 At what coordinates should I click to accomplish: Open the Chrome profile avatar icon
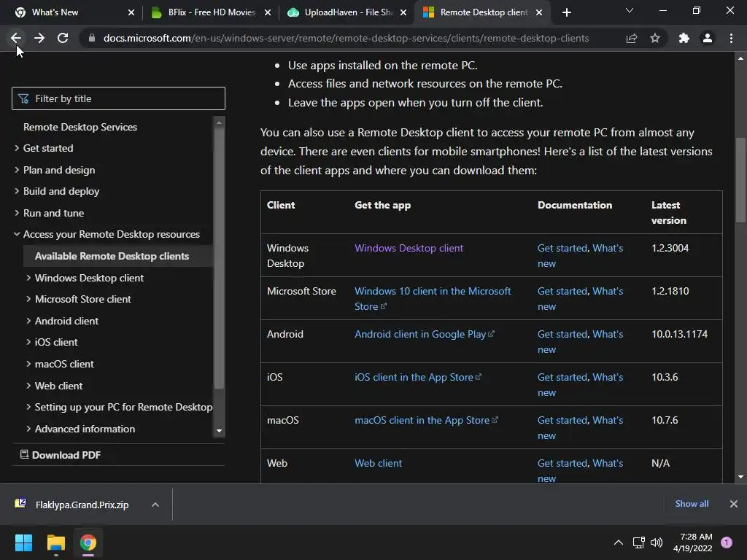coord(708,38)
